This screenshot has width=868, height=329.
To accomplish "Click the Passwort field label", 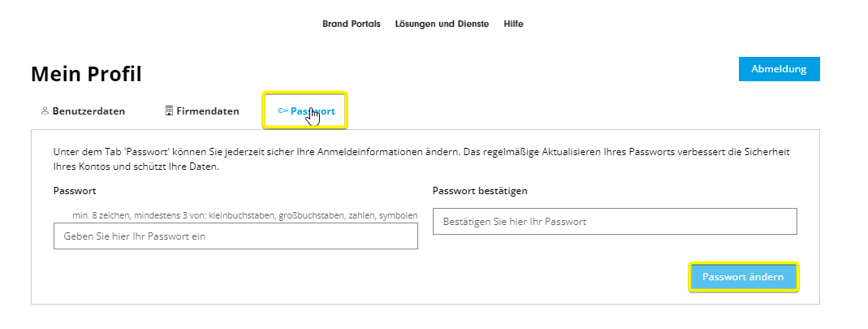I will pos(75,191).
